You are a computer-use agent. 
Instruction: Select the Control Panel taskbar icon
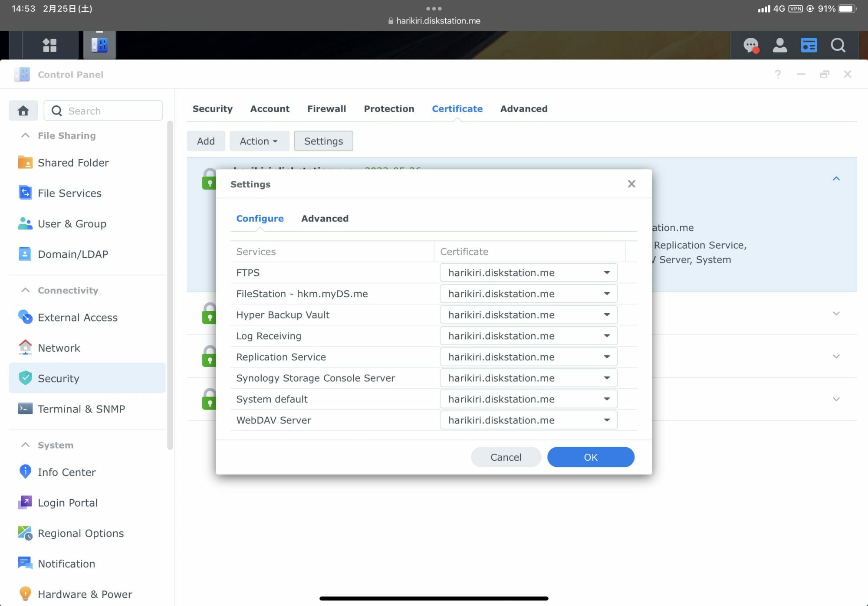(99, 45)
